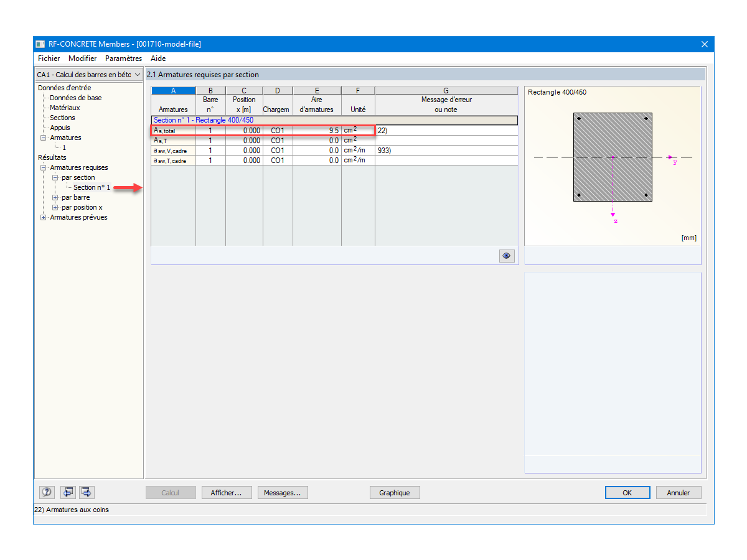Click note 22) in message column
Viewport: 747px width, 560px height.
[446, 131]
